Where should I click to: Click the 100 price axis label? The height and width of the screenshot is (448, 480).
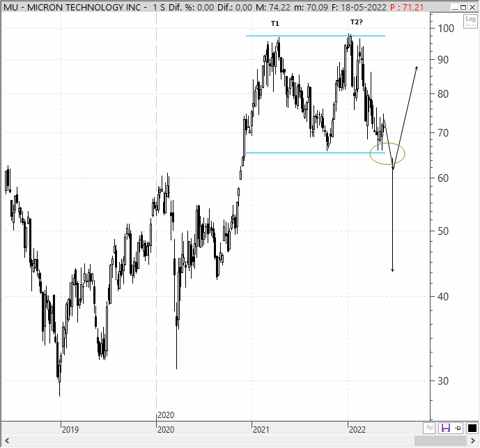(x=446, y=29)
